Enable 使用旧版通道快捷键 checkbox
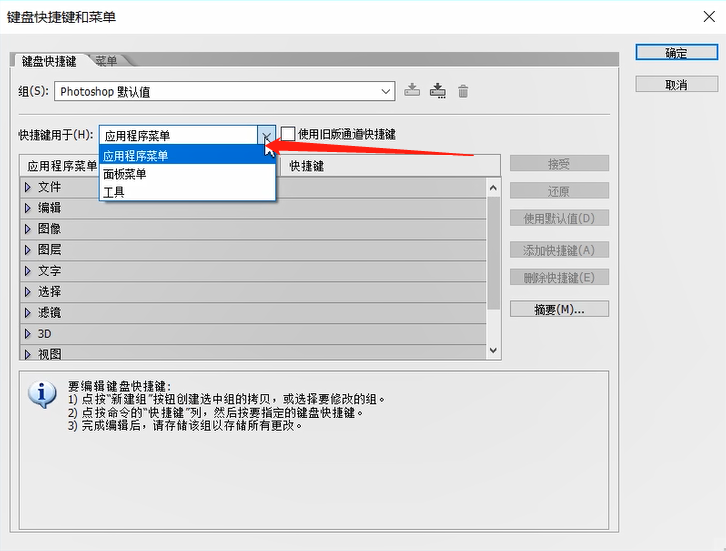 (x=289, y=134)
